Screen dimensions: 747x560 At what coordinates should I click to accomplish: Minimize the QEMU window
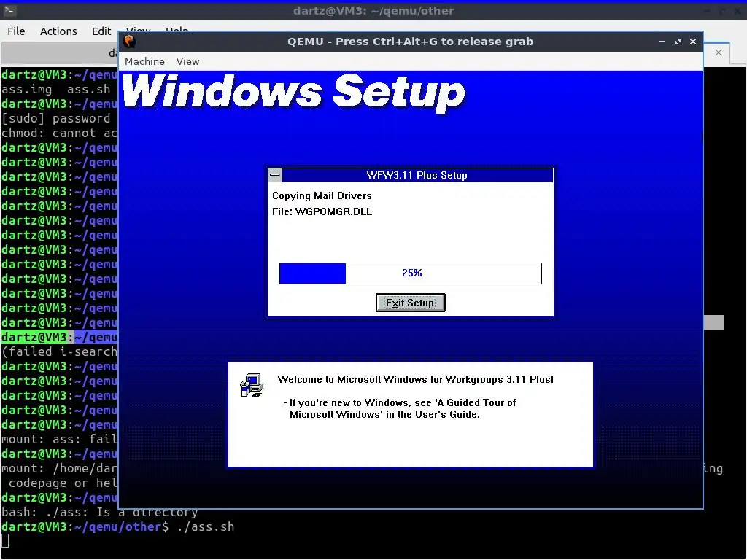pyautogui.click(x=662, y=42)
